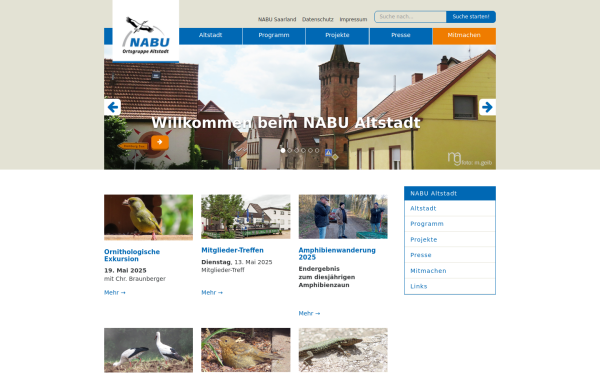Select 'Projekte' in the sidebar menu
This screenshot has height=375, width=600.
point(450,240)
